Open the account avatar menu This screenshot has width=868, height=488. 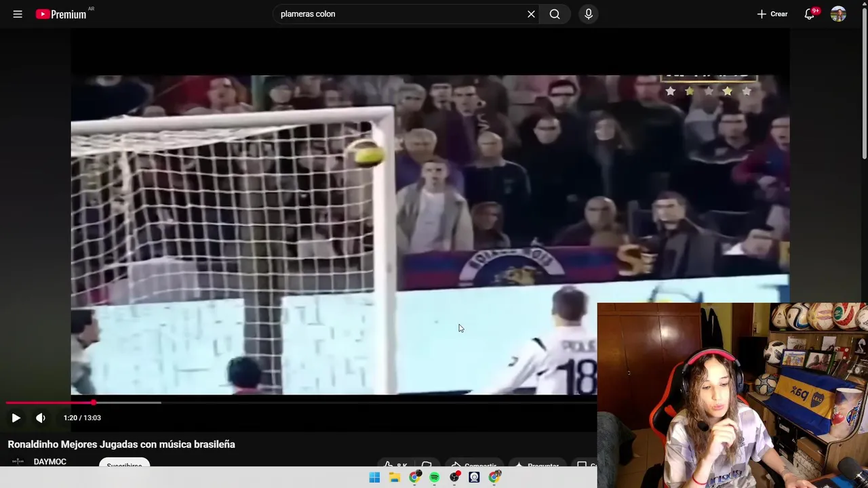[x=838, y=14]
